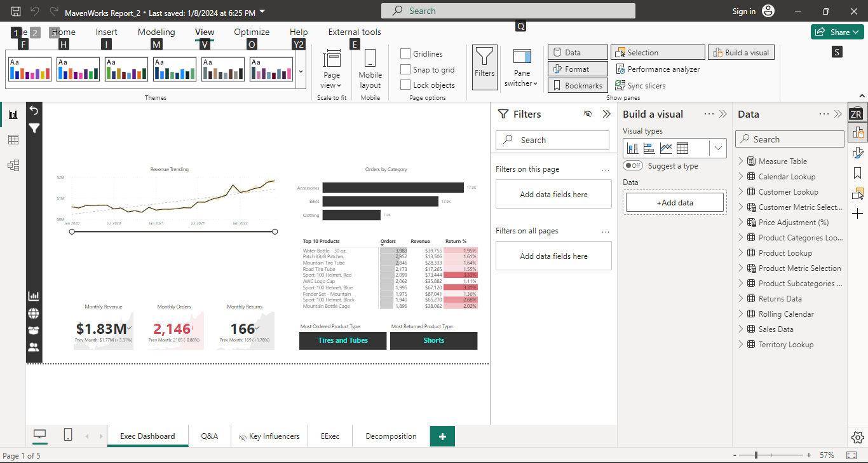The width and height of the screenshot is (868, 463).
Task: Open the Pane switcher dropdown
Action: 522,67
